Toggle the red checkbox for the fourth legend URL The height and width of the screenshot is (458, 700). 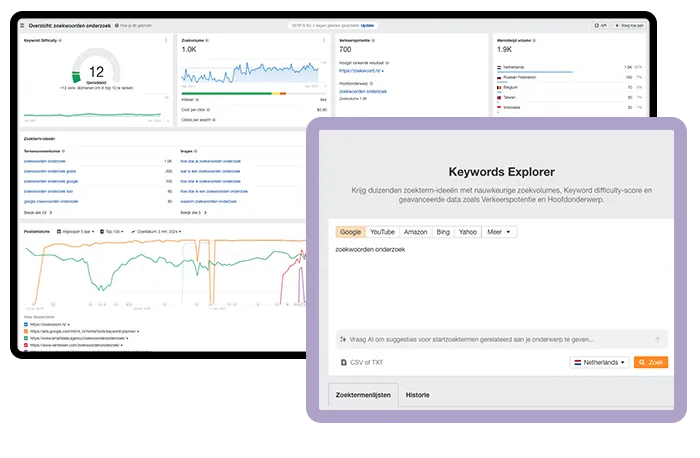pos(26,345)
